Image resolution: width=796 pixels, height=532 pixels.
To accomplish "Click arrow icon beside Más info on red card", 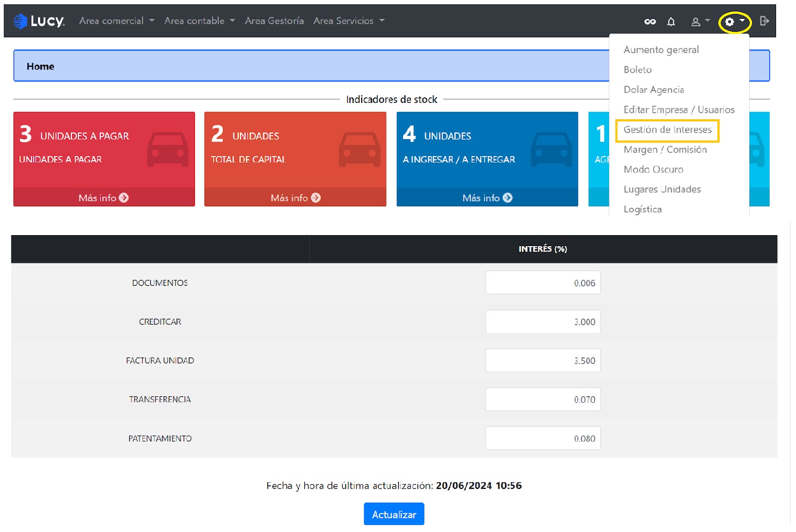I will pos(124,198).
